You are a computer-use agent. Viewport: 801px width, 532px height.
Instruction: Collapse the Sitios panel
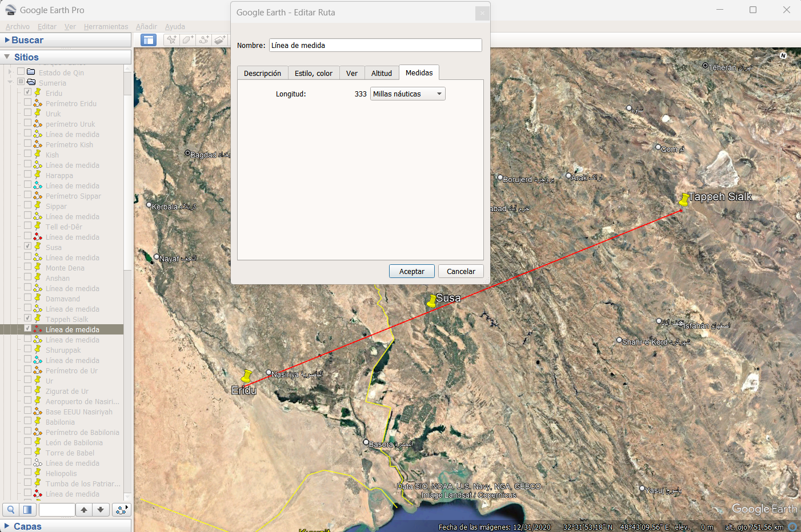[7, 57]
